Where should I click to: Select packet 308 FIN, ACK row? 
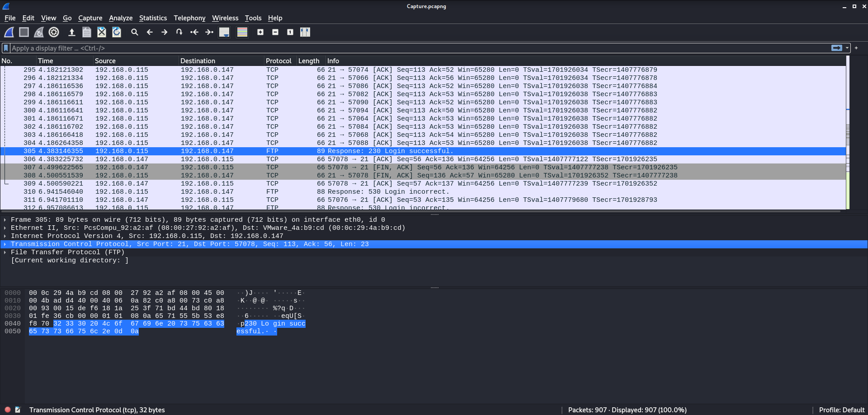423,175
